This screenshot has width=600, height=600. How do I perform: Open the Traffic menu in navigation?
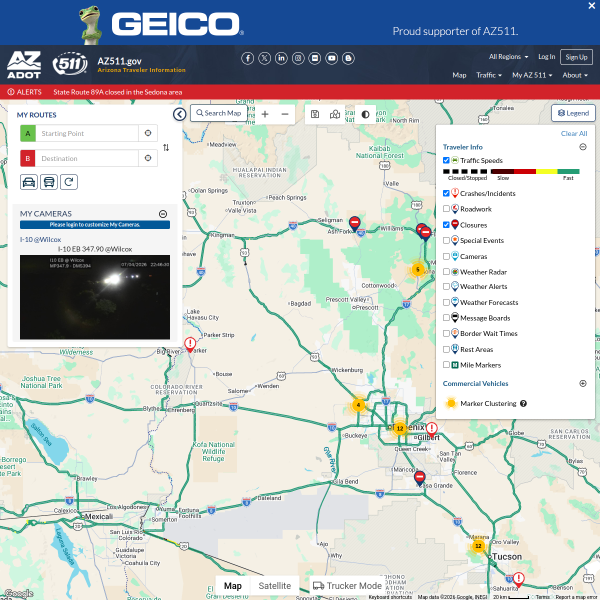pos(489,75)
